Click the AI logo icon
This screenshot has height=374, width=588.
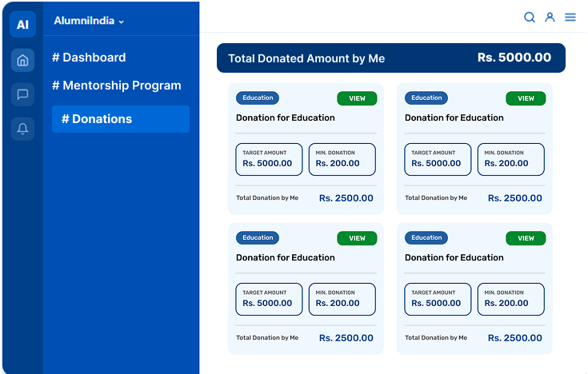tap(22, 25)
